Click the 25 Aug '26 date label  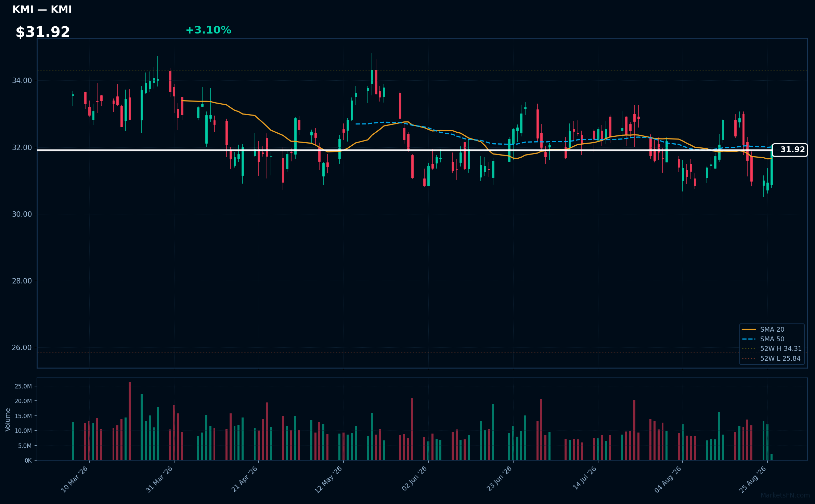[x=753, y=479]
